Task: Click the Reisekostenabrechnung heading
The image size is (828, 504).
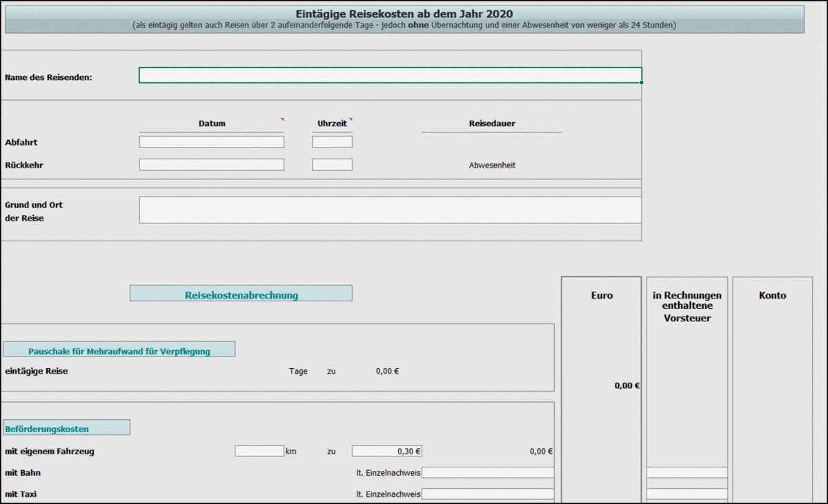Action: 241,294
